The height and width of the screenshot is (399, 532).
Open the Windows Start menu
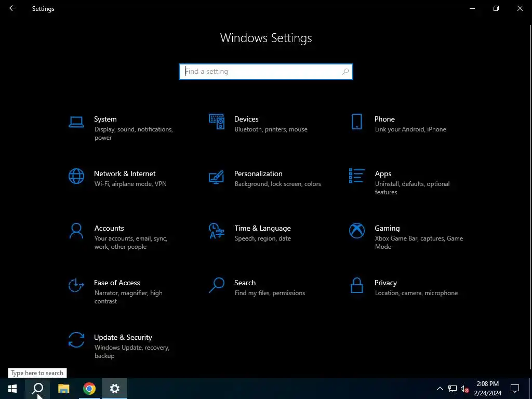point(12,389)
